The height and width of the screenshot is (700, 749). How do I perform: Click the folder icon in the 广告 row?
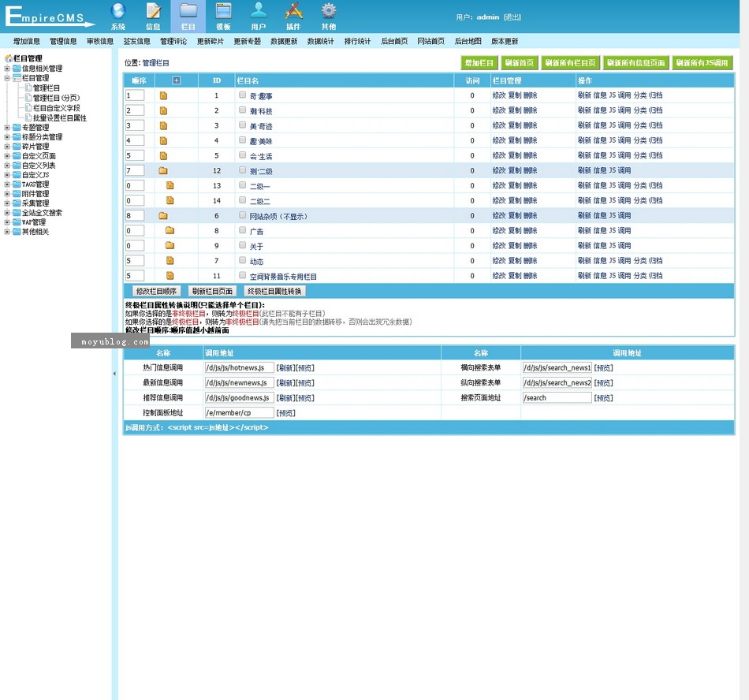tap(170, 231)
